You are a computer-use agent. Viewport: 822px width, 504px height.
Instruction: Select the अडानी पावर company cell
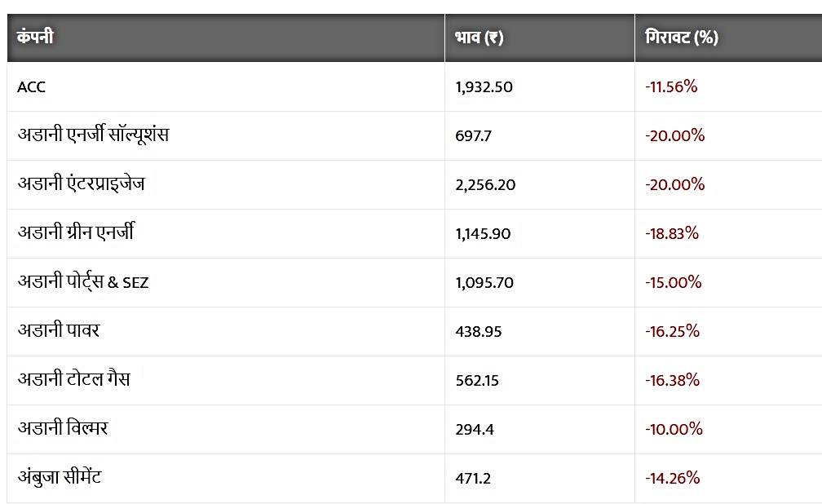coord(59,331)
